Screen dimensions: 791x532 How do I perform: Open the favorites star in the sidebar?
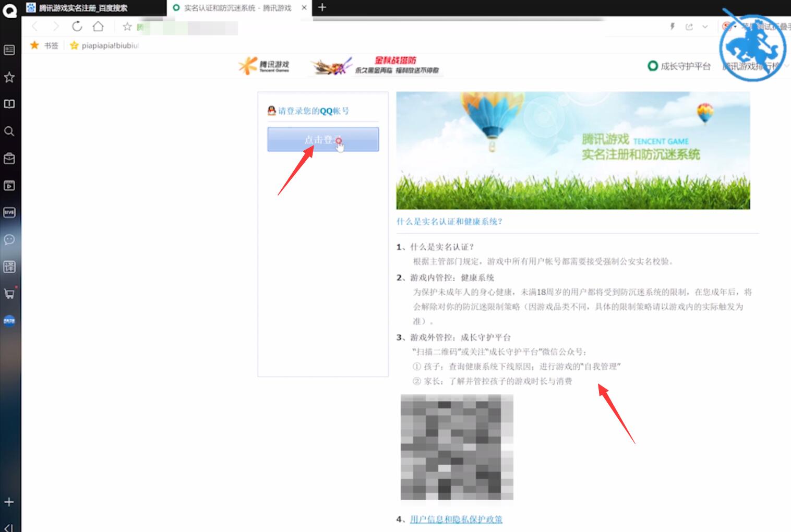click(x=9, y=77)
